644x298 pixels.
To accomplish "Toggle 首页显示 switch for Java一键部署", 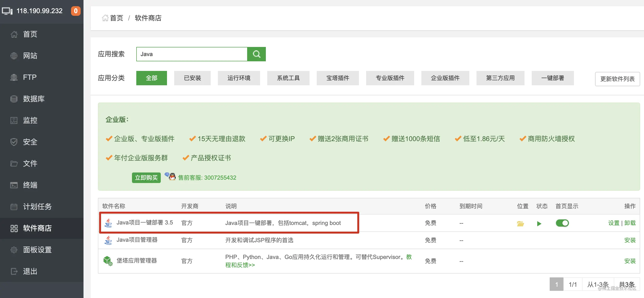I will [562, 223].
